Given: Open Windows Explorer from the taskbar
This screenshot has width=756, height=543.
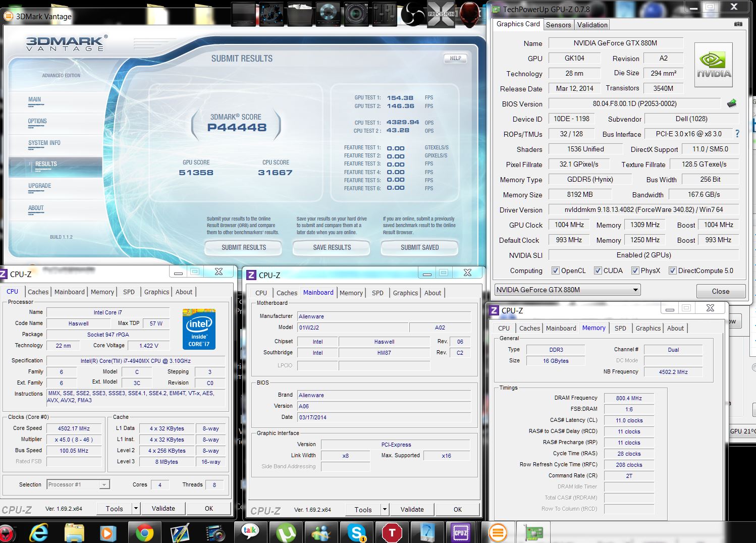Looking at the screenshot, I should click(74, 533).
